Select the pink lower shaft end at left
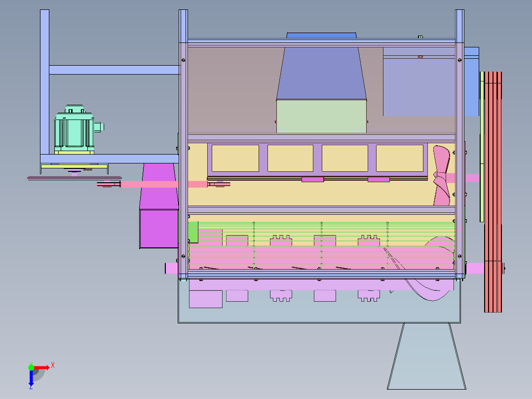This screenshot has width=532, height=399. click(x=171, y=269)
